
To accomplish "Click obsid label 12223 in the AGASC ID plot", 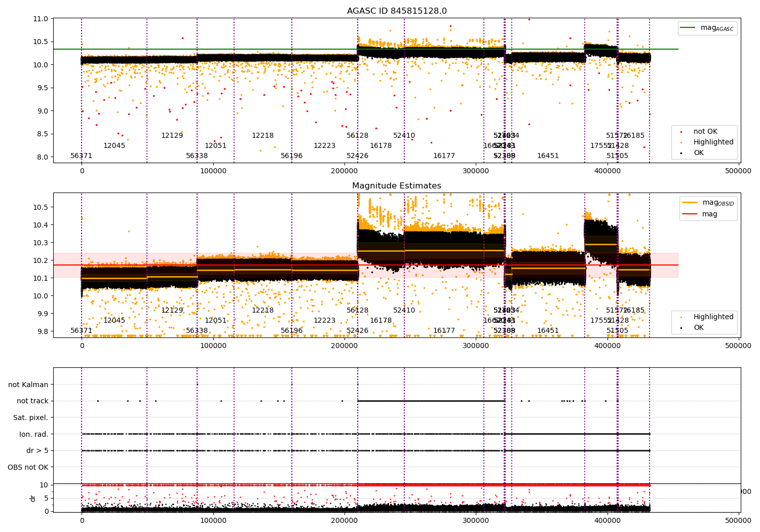I will 324,146.
